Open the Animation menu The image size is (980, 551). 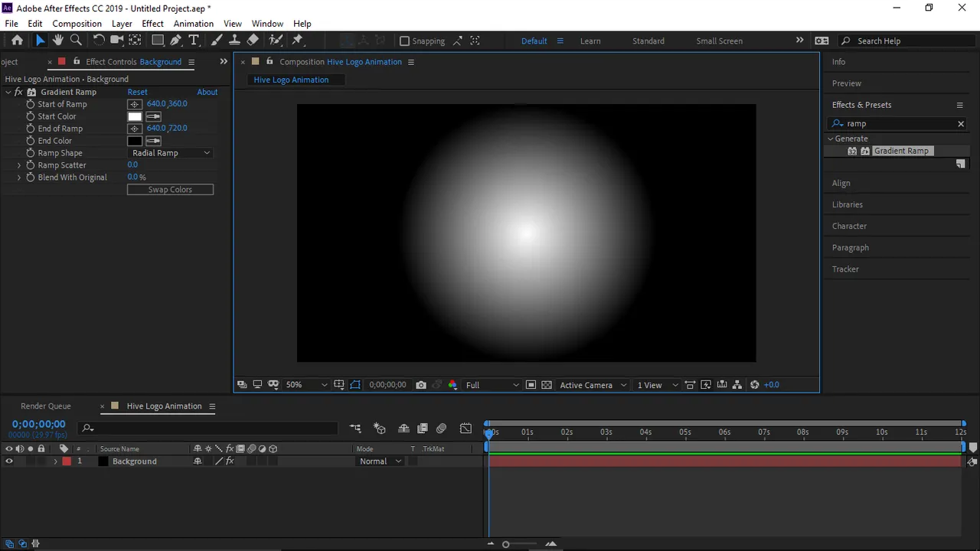tap(194, 24)
